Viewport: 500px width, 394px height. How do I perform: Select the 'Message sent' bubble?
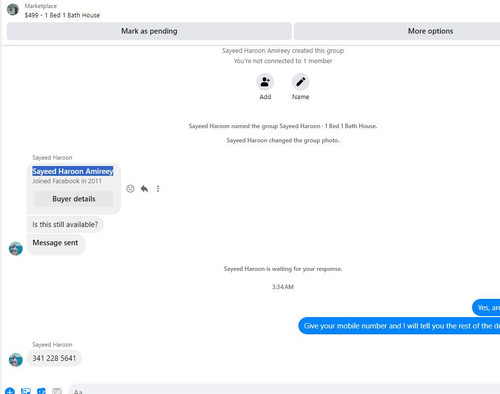coord(55,244)
